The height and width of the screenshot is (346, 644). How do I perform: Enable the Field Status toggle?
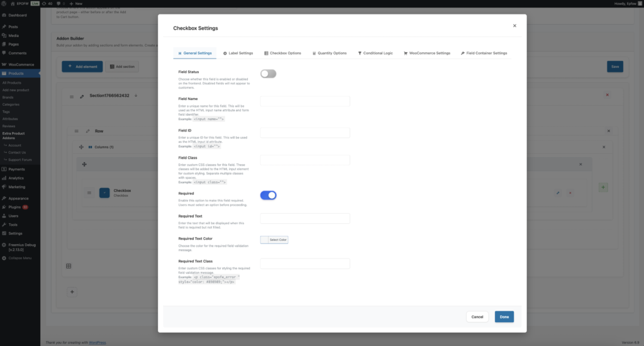point(268,74)
